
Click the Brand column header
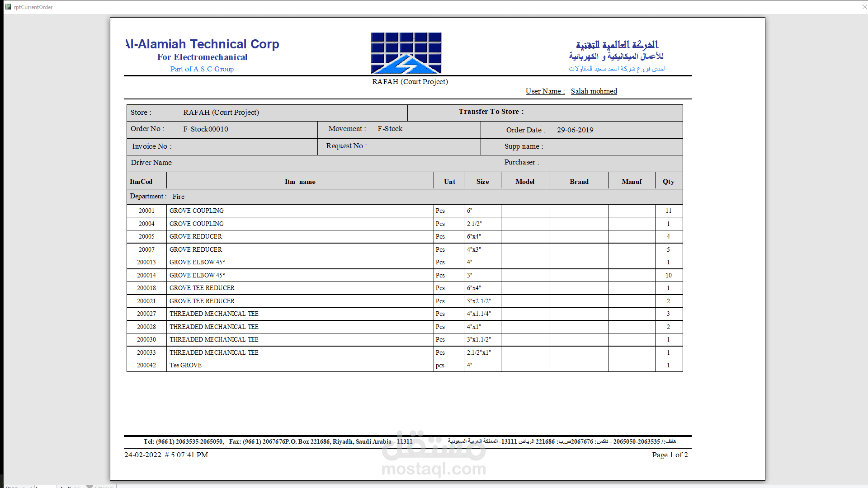pyautogui.click(x=579, y=182)
